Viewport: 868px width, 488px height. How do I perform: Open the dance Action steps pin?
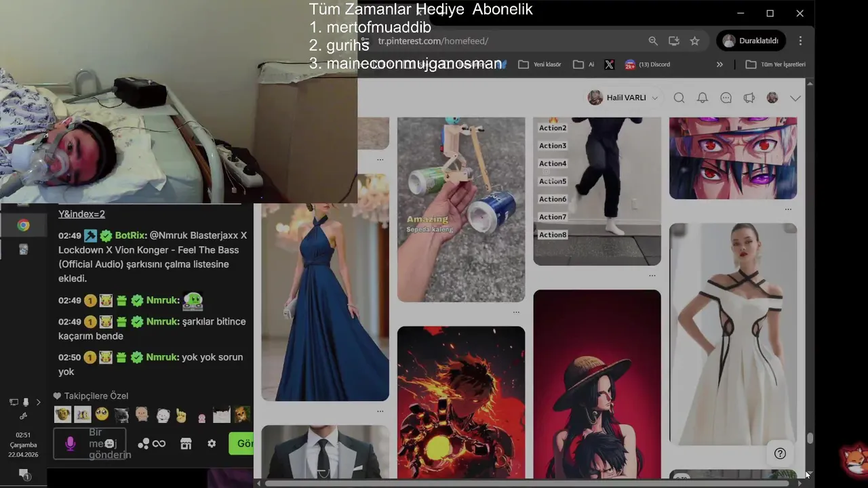[x=597, y=191]
